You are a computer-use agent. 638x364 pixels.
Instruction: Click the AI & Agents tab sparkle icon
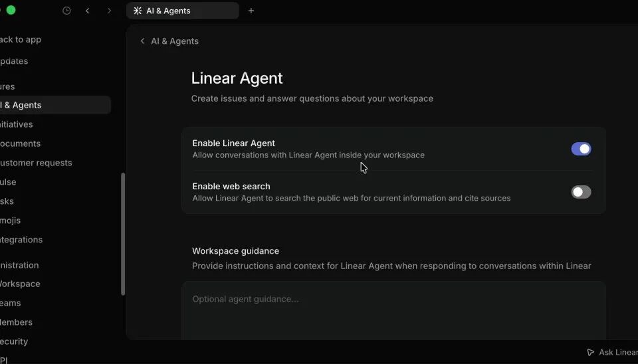click(x=138, y=11)
